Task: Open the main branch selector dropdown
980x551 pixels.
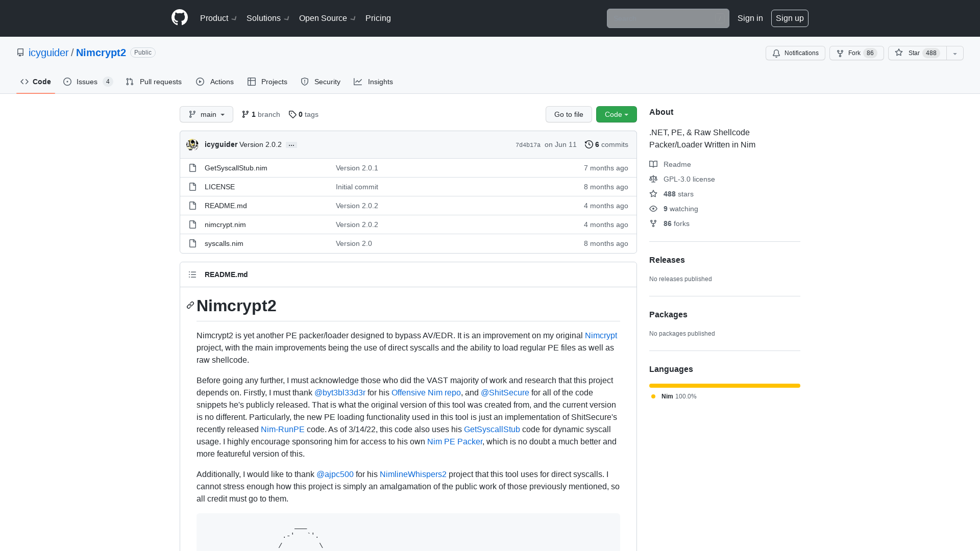Action: pos(206,114)
